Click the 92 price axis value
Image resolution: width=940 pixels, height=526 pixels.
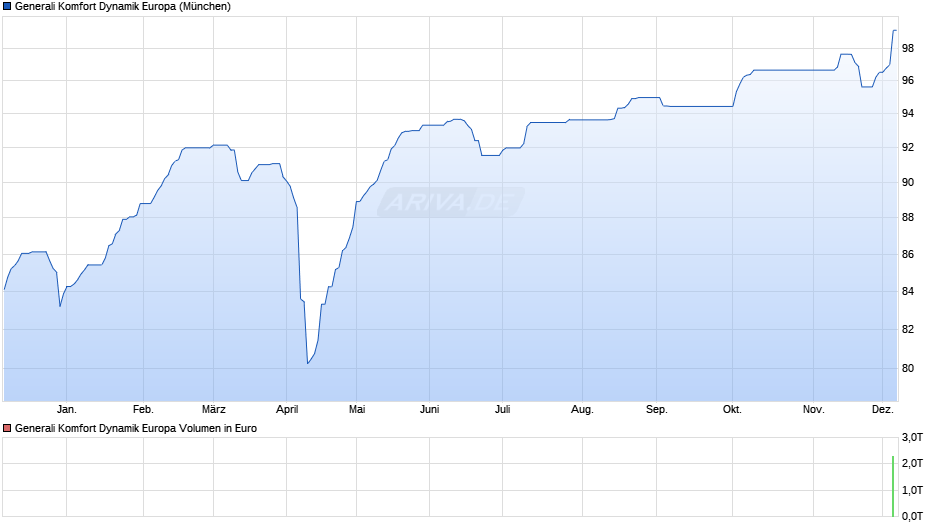click(908, 147)
